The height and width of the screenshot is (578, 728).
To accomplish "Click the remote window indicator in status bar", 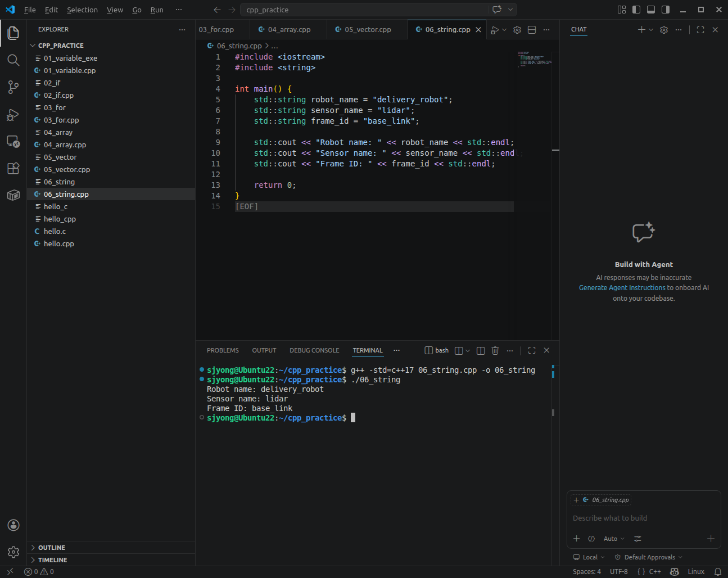I will pyautogui.click(x=10, y=572).
